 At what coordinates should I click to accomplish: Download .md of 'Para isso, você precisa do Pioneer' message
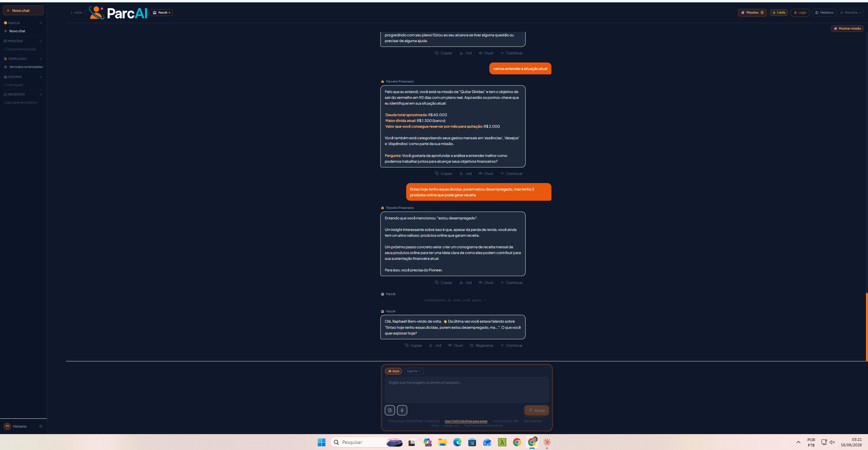click(466, 283)
